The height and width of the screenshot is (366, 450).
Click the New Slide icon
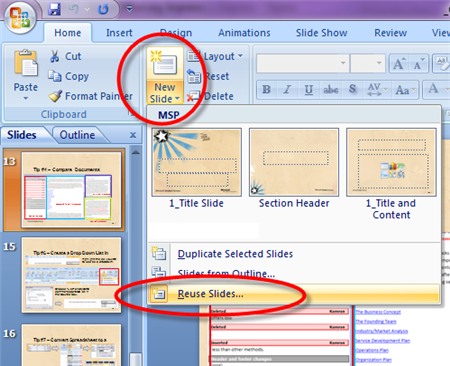(165, 63)
